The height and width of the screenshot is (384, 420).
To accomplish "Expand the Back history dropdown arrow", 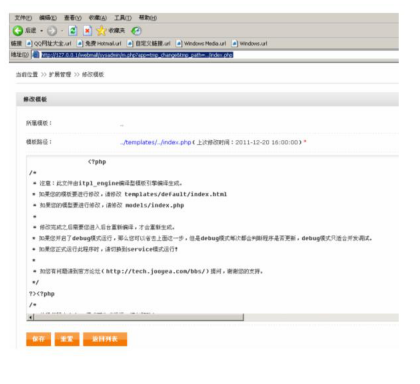I will coord(42,31).
